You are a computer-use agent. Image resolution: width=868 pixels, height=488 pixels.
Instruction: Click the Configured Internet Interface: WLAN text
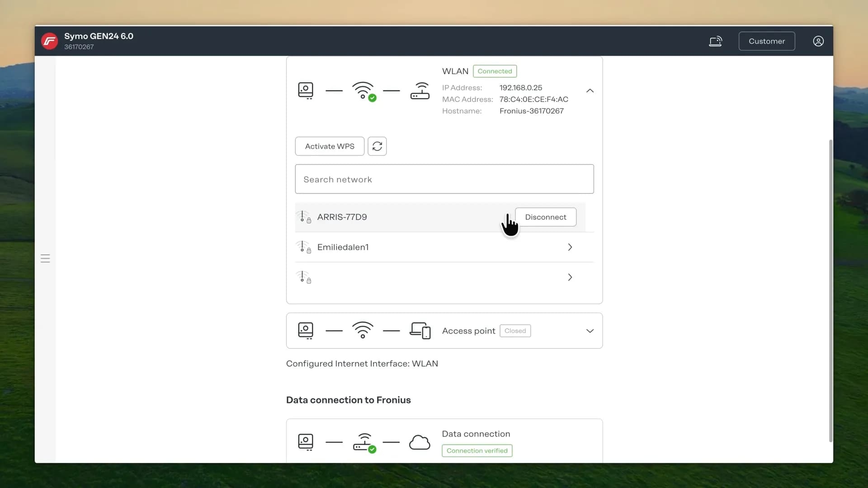[362, 364]
